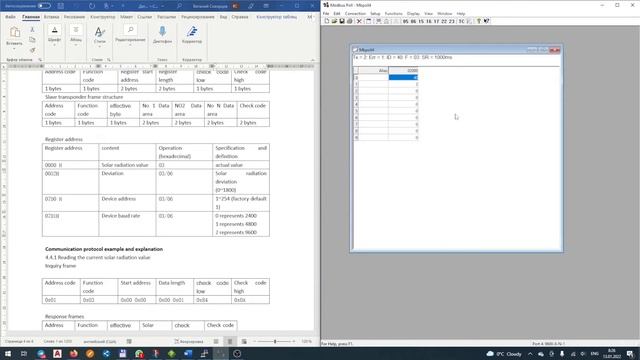
Task: Click Print icon in Modbus Poll toolbar
Action: point(350,21)
